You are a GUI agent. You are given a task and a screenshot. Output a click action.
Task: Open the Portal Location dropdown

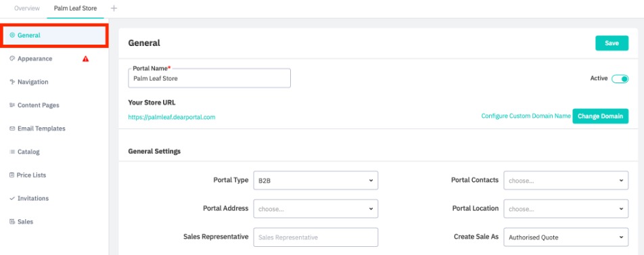point(566,208)
